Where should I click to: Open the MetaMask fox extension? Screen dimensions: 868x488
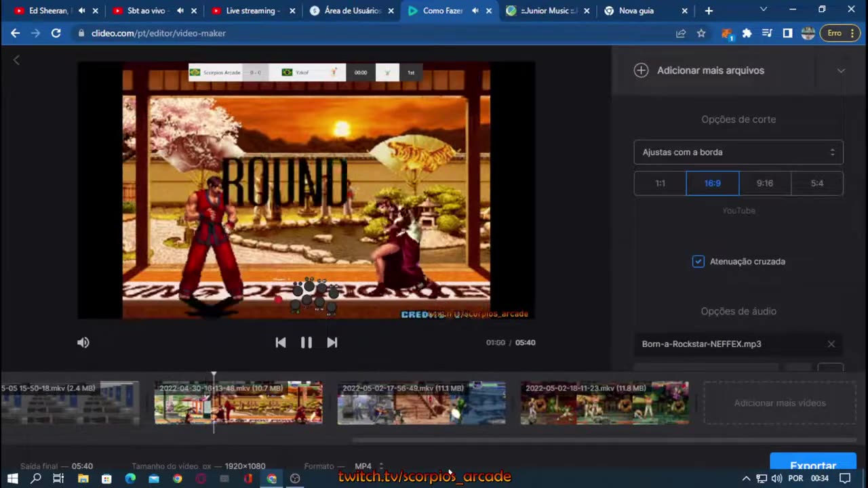coord(727,33)
